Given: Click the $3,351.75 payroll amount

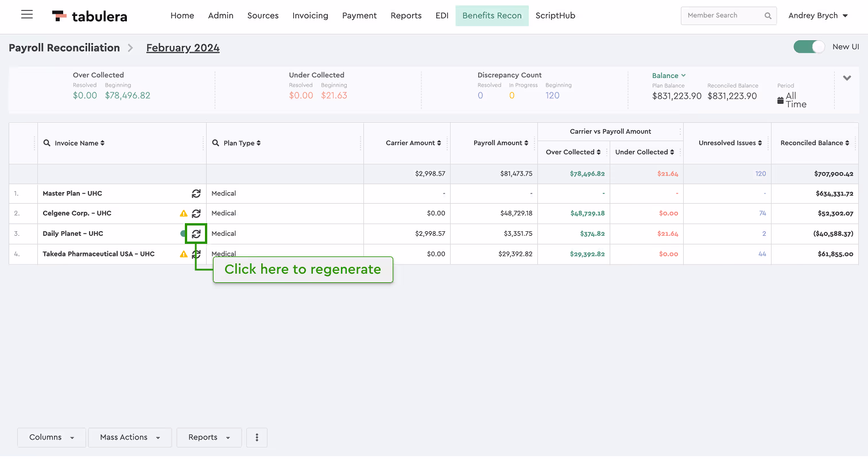Looking at the screenshot, I should [x=518, y=234].
